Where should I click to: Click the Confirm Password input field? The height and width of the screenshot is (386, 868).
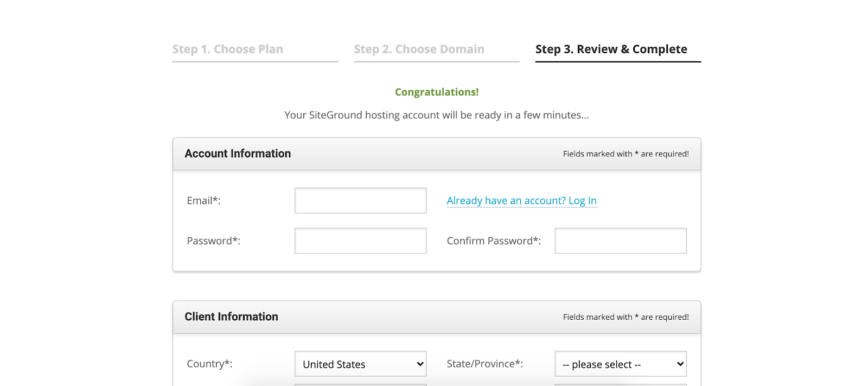(620, 241)
